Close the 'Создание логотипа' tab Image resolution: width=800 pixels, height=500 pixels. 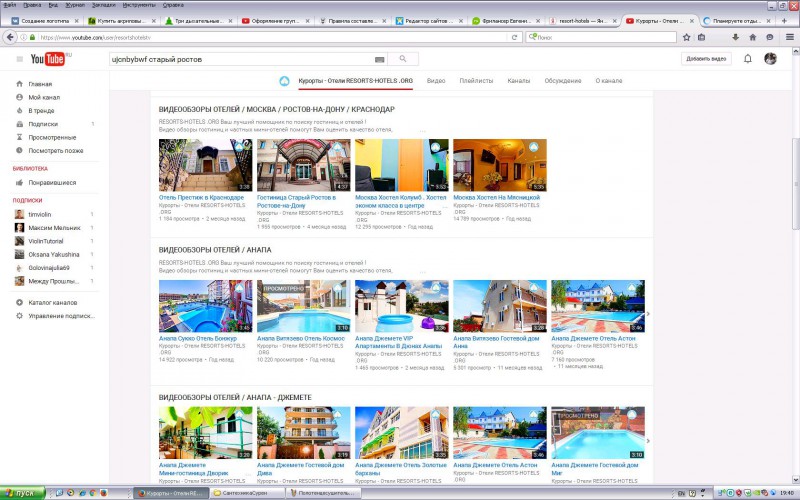tap(77, 21)
